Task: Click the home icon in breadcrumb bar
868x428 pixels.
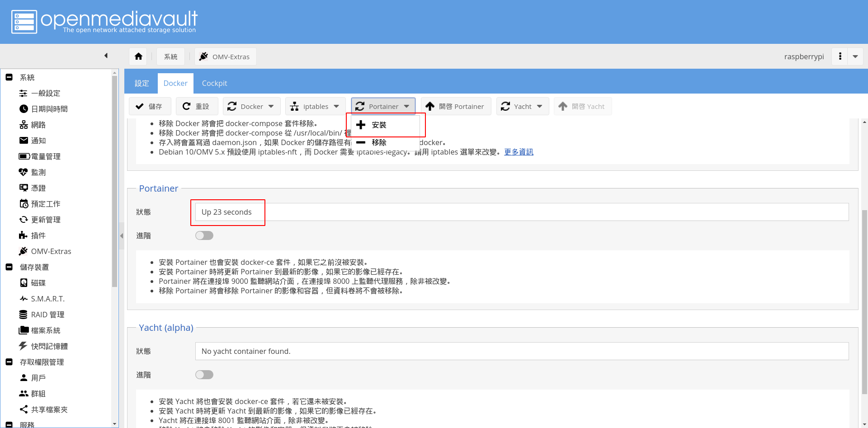Action: 138,56
